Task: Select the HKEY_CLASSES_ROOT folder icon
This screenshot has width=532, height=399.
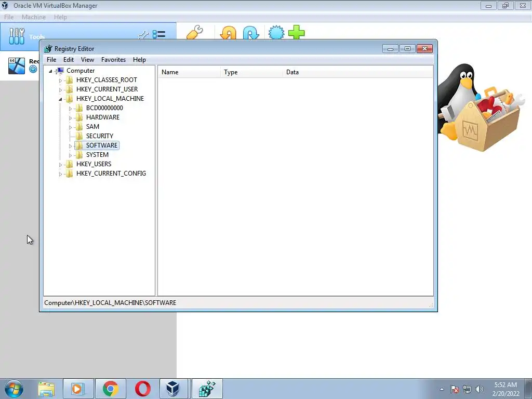Action: tap(69, 79)
